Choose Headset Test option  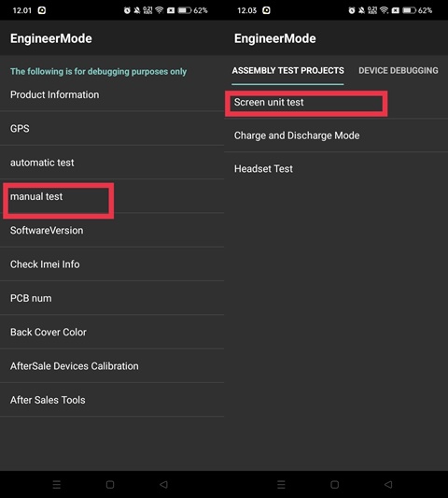336,168
